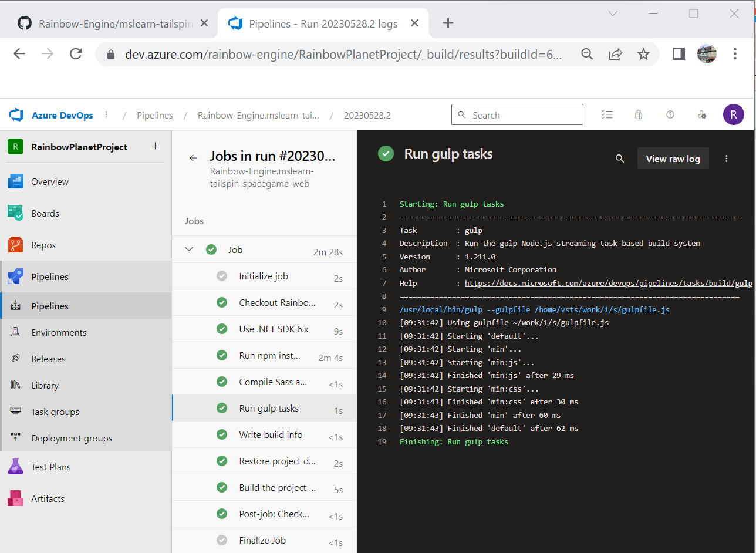Open the Repos sidebar icon
Image resolution: width=756 pixels, height=553 pixels.
tap(15, 245)
